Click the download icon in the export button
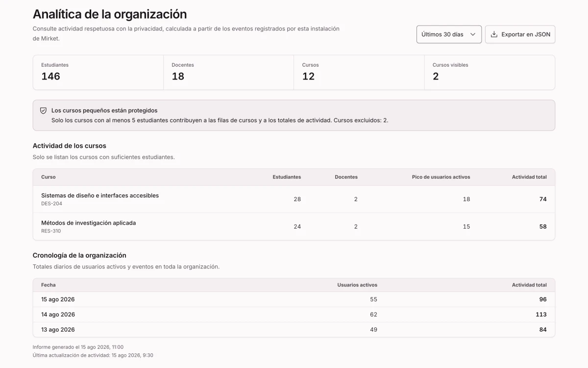Screen dimensions: 588x368 494,34
